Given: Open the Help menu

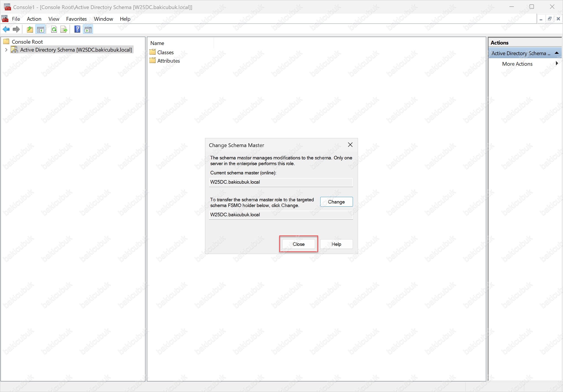Looking at the screenshot, I should tap(125, 19).
